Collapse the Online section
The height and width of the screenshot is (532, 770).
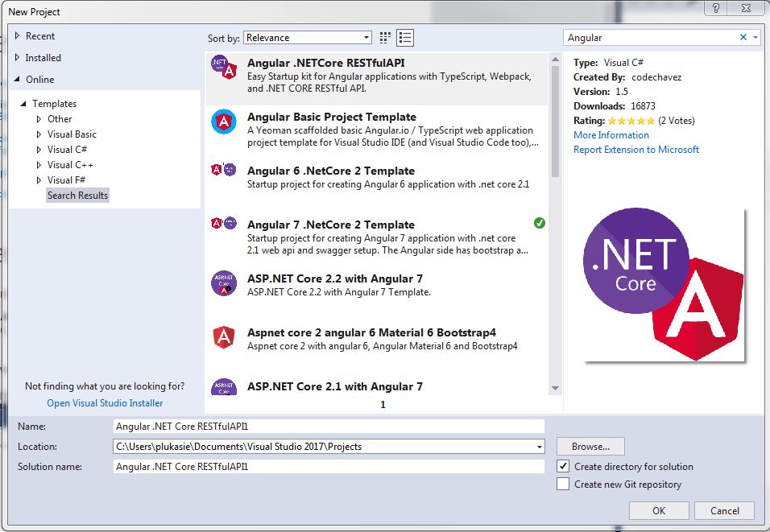17,79
